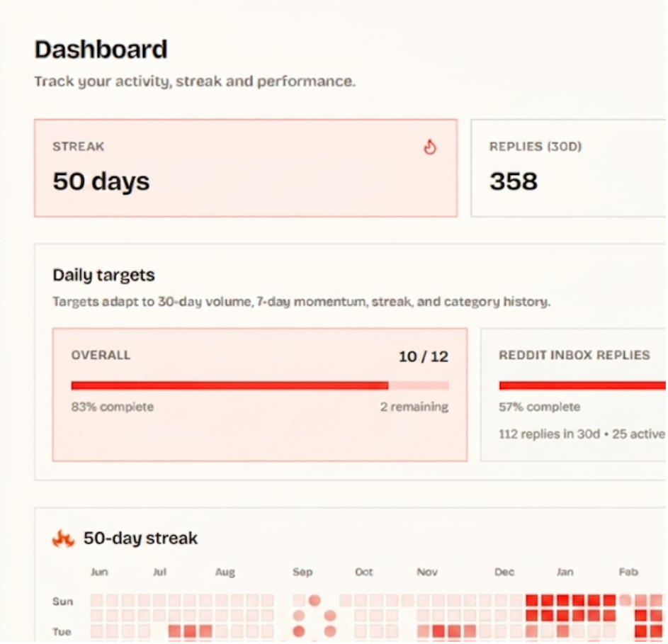Image resolution: width=668 pixels, height=644 pixels.
Task: Click the 2 remaining label
Action: (414, 407)
